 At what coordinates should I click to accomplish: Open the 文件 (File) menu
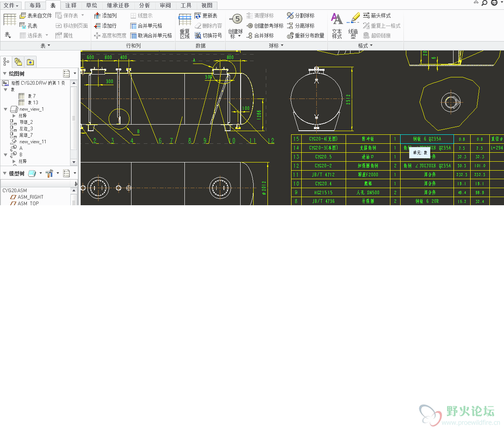pos(11,5)
